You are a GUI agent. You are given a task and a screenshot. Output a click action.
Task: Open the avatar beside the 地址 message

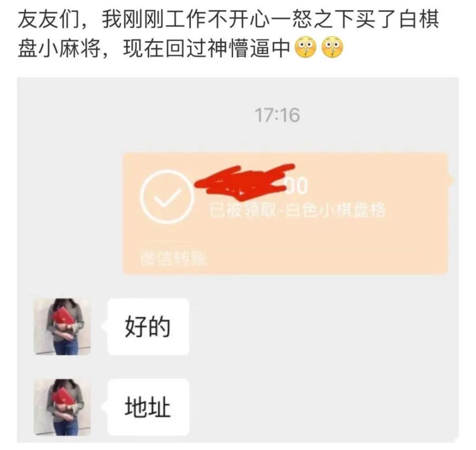point(62,407)
